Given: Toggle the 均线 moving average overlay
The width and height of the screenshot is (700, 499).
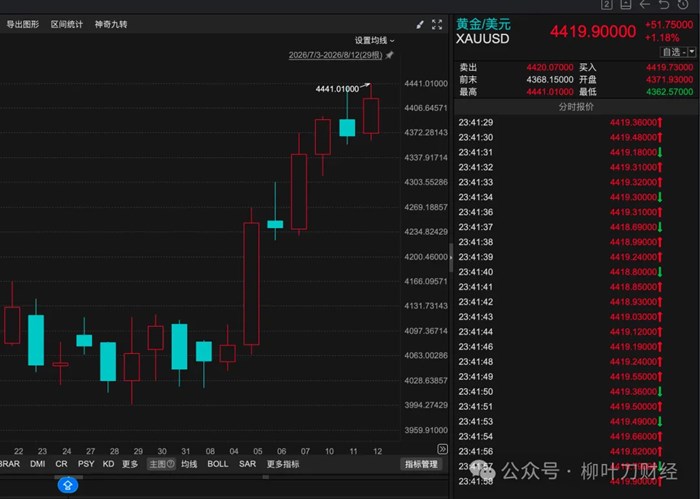Looking at the screenshot, I should 189,464.
